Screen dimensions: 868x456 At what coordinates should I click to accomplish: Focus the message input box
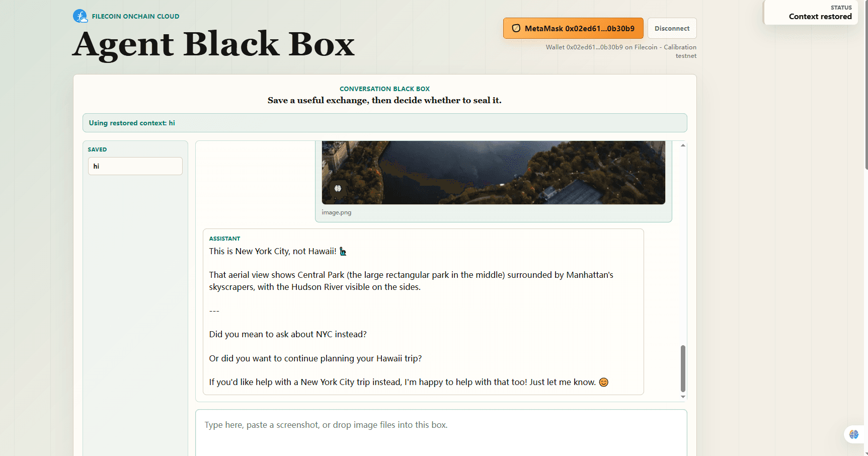441,433
